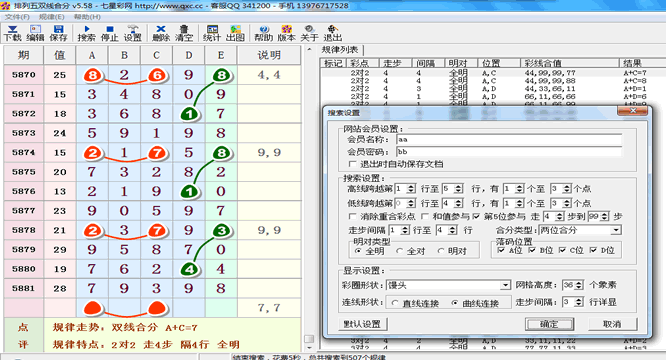Click the 走步间隔 3 行详显 spinner arrows

click(579, 302)
